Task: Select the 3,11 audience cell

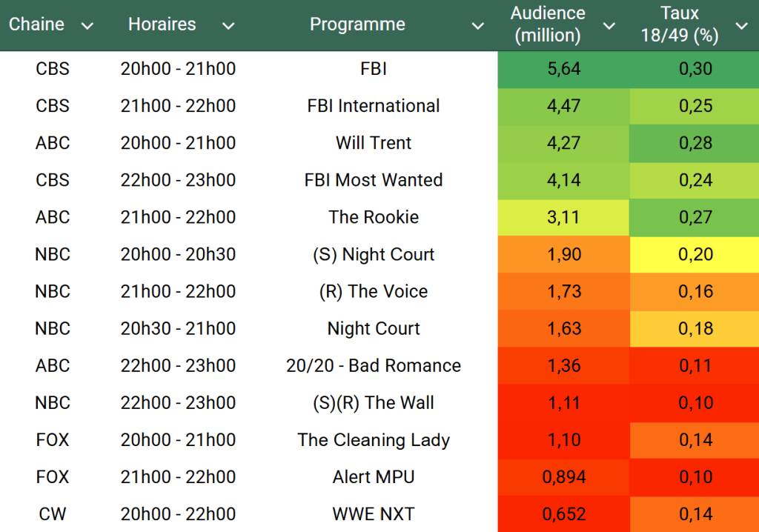Action: 563,217
